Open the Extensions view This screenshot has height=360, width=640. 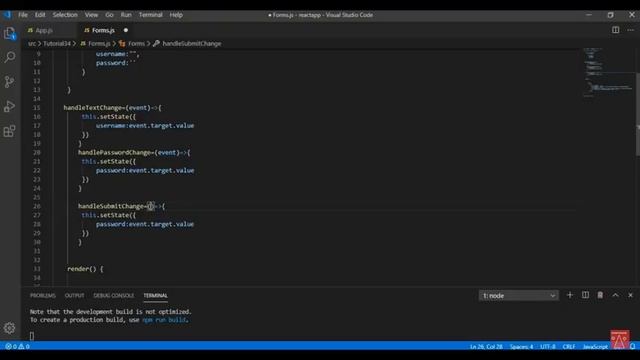[x=9, y=131]
